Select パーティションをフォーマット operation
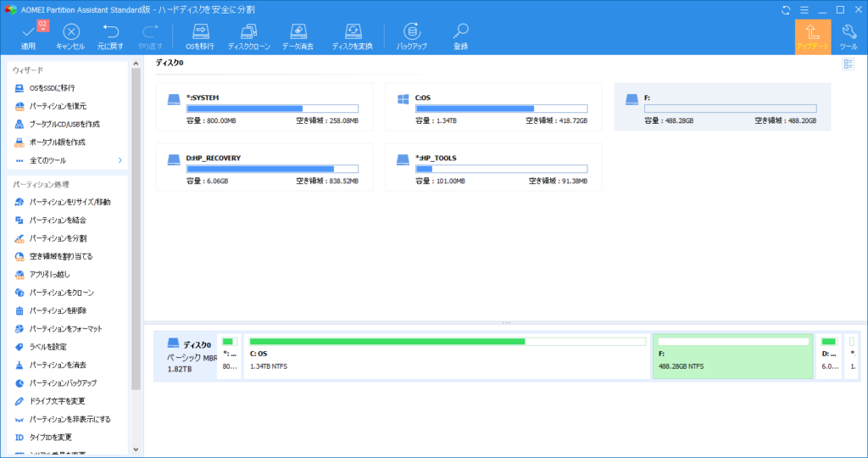Viewport: 868px width, 458px height. click(68, 329)
